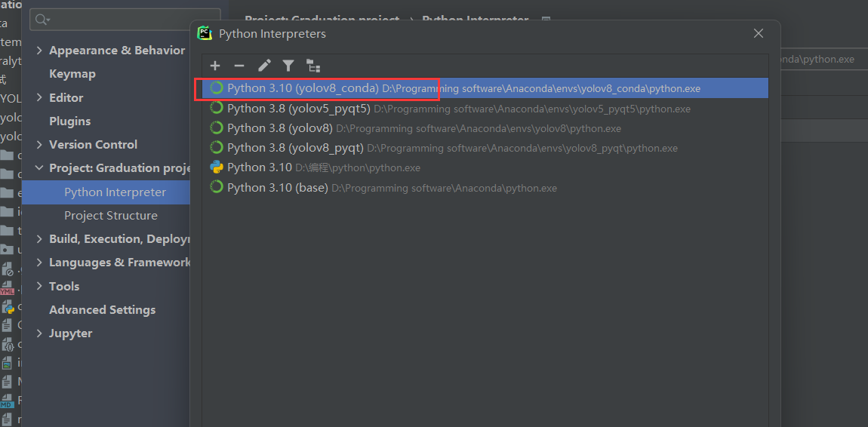Click the Python logo icon of D:\编程 row
This screenshot has height=427, width=868.
(217, 167)
